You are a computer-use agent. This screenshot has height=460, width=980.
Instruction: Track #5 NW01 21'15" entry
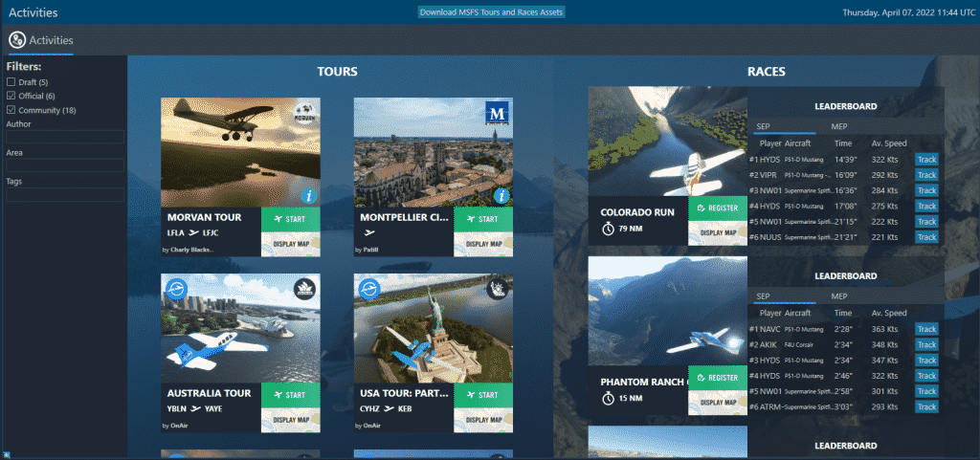[926, 222]
